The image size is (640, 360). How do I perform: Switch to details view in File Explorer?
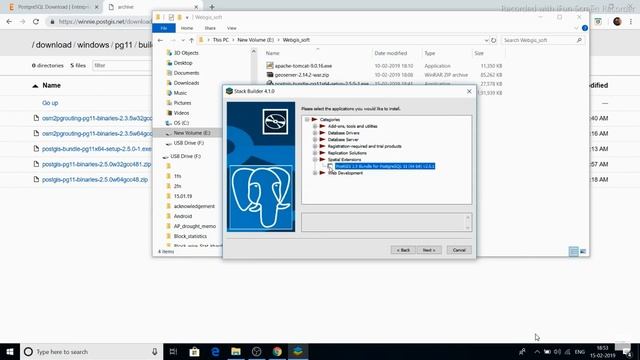[x=573, y=251]
